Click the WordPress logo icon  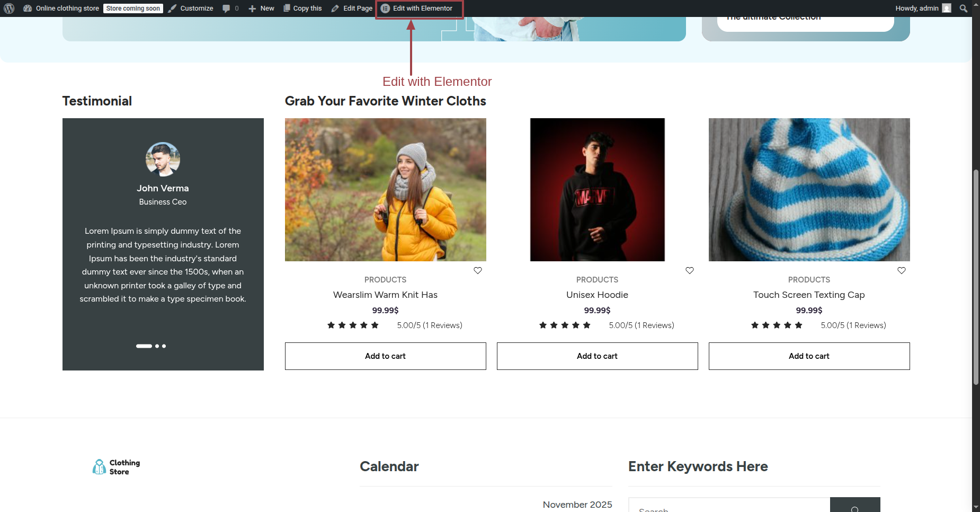[9, 8]
